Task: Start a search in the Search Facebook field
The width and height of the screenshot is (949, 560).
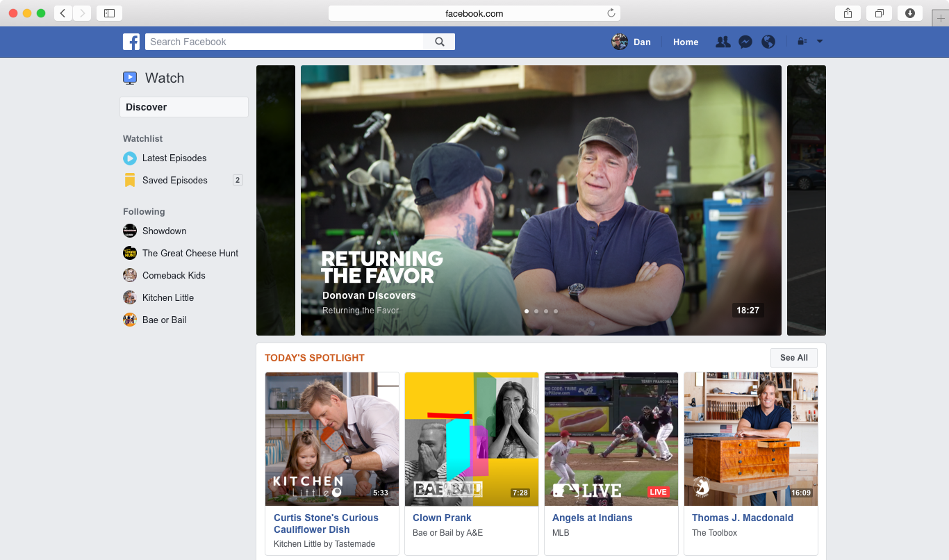Action: (278, 42)
